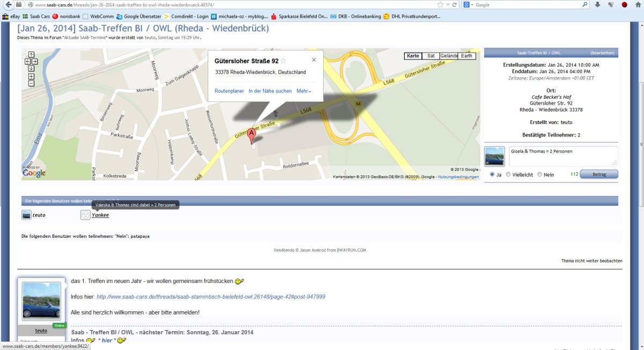Star the Gütersloher Straße 92 location
The height and width of the screenshot is (350, 644).
[x=283, y=61]
